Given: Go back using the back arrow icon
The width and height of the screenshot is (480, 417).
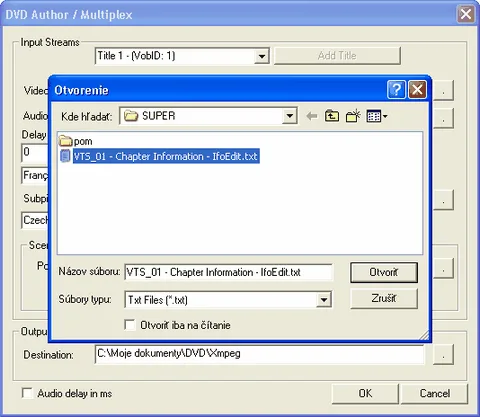Looking at the screenshot, I should coord(312,116).
